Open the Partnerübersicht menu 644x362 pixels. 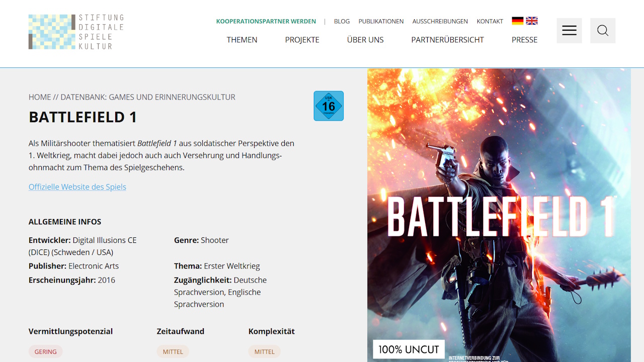click(448, 40)
